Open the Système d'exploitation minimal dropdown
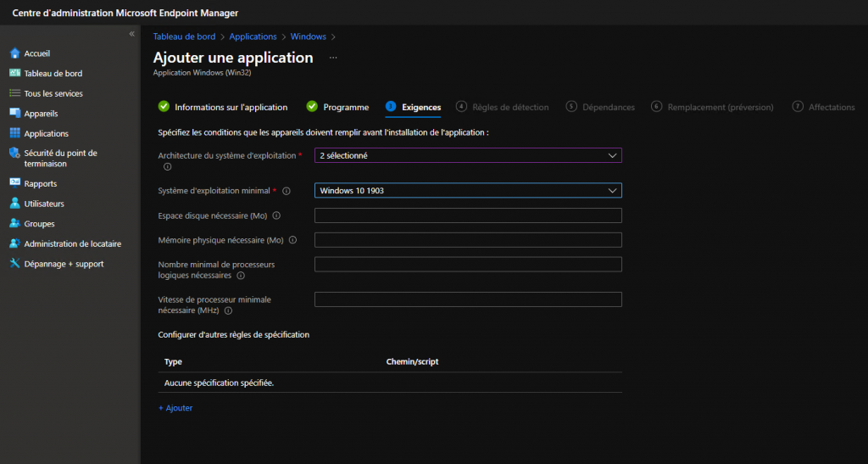 click(468, 191)
